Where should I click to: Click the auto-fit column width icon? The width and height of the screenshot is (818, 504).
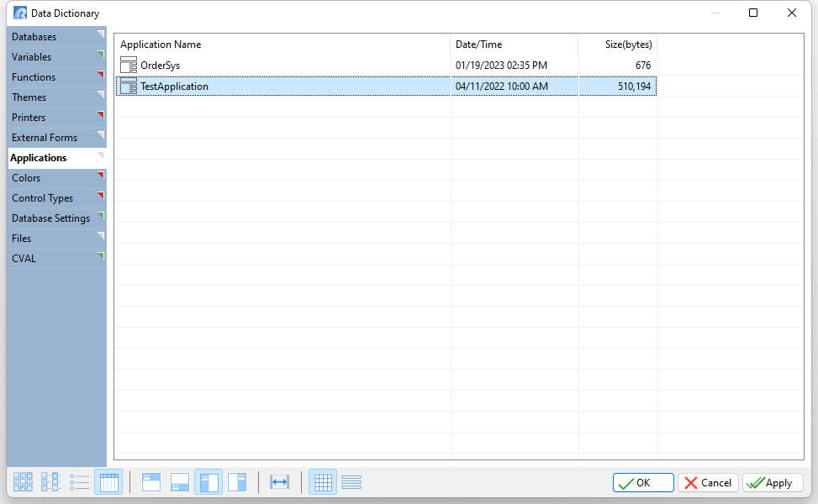point(280,482)
